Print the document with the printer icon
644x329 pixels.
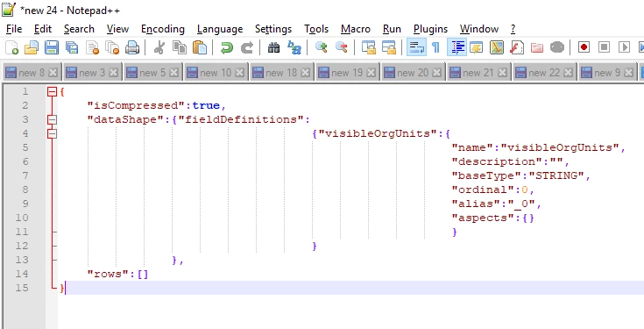(x=132, y=47)
